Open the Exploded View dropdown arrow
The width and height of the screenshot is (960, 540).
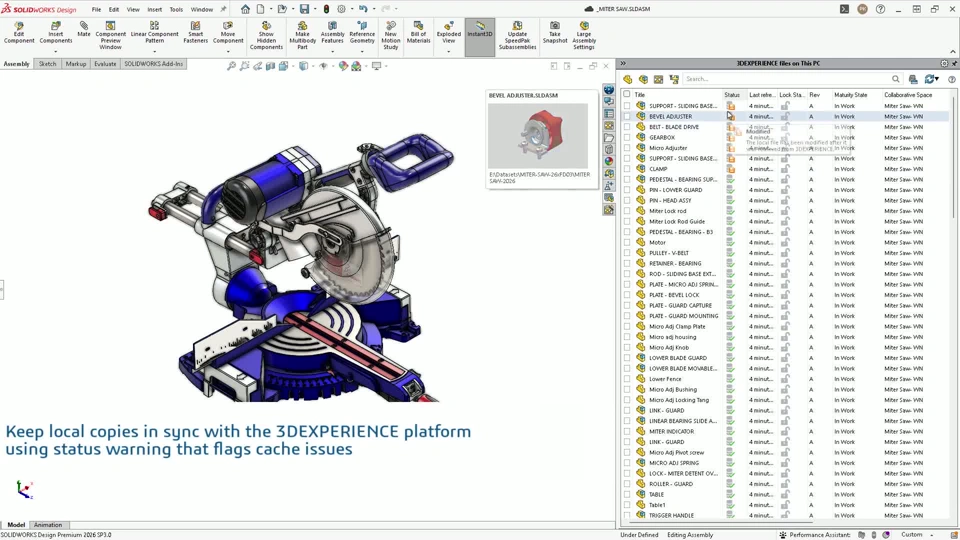pos(449,52)
